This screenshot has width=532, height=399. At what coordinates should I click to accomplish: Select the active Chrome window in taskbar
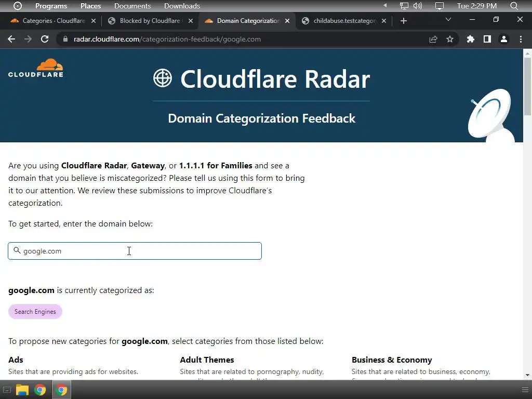pyautogui.click(x=61, y=390)
